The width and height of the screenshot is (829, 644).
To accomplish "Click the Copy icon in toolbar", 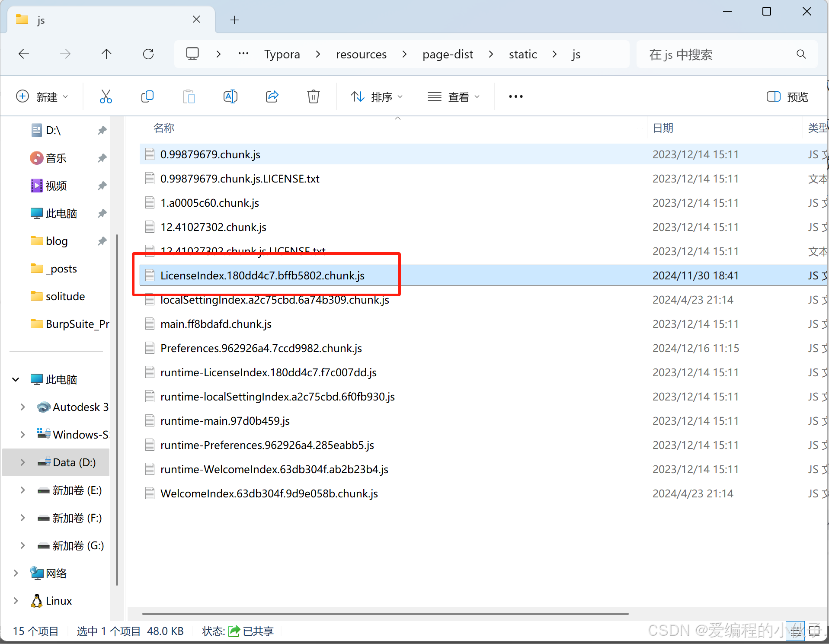I will (147, 96).
